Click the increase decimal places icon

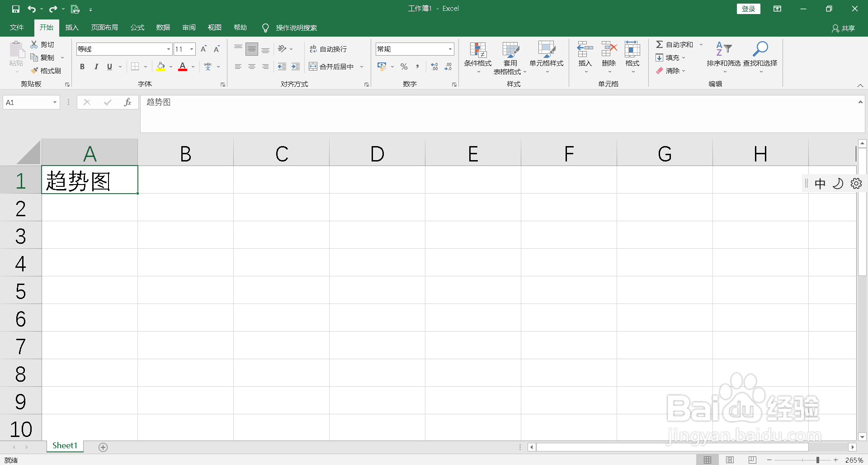tap(434, 66)
